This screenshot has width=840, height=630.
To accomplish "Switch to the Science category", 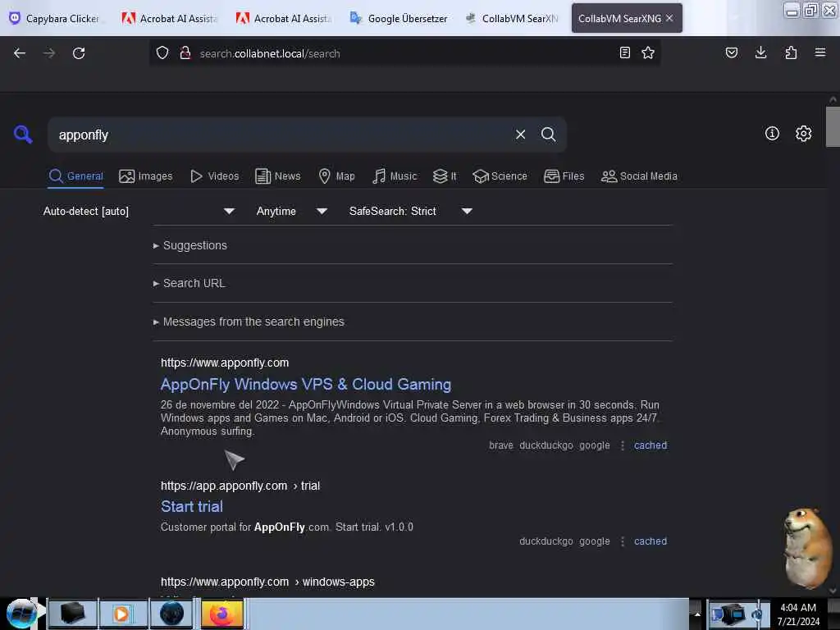I will click(x=500, y=176).
